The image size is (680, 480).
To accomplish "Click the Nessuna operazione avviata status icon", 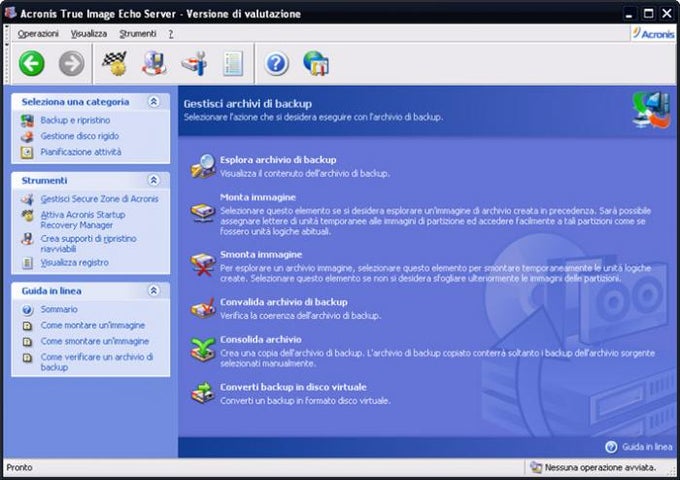I will point(536,467).
